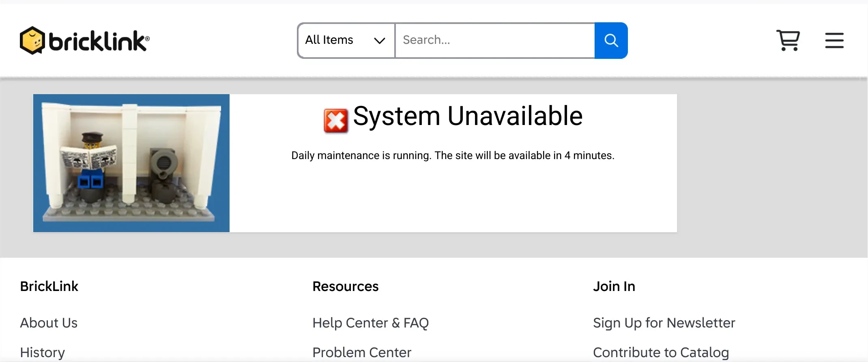Visit the Problem Center link

click(362, 352)
